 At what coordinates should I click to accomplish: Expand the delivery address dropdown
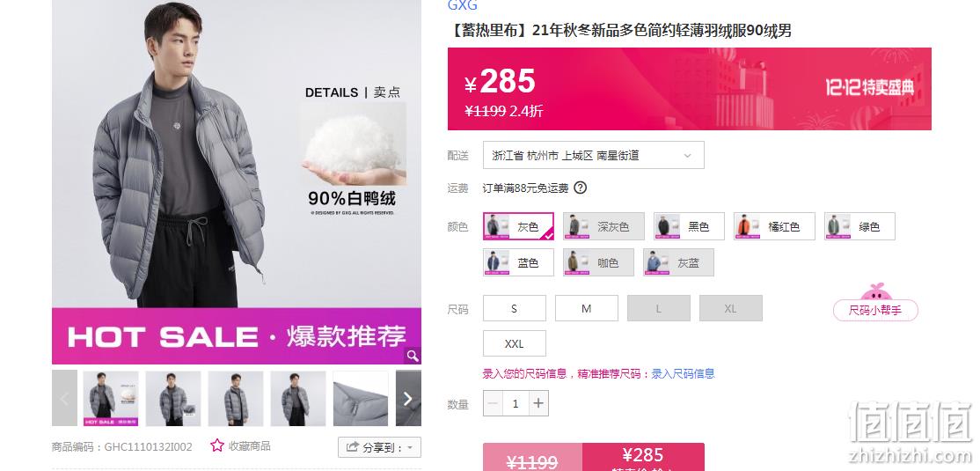click(593, 155)
